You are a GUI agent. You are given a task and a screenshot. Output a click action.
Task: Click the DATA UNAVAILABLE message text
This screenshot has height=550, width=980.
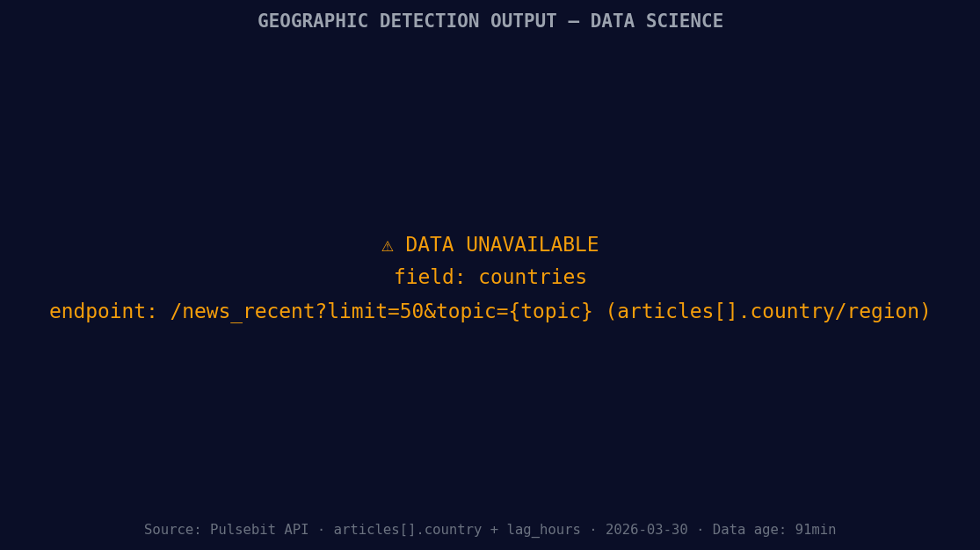point(501,245)
